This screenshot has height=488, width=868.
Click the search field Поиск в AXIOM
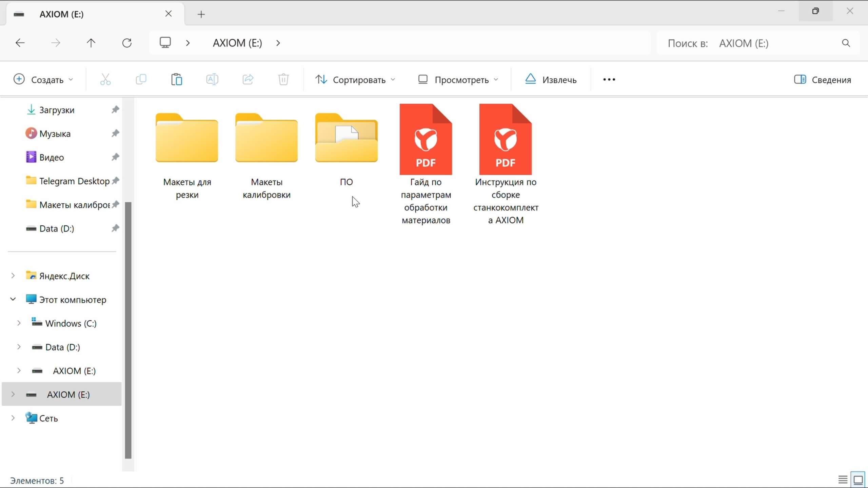coord(746,43)
